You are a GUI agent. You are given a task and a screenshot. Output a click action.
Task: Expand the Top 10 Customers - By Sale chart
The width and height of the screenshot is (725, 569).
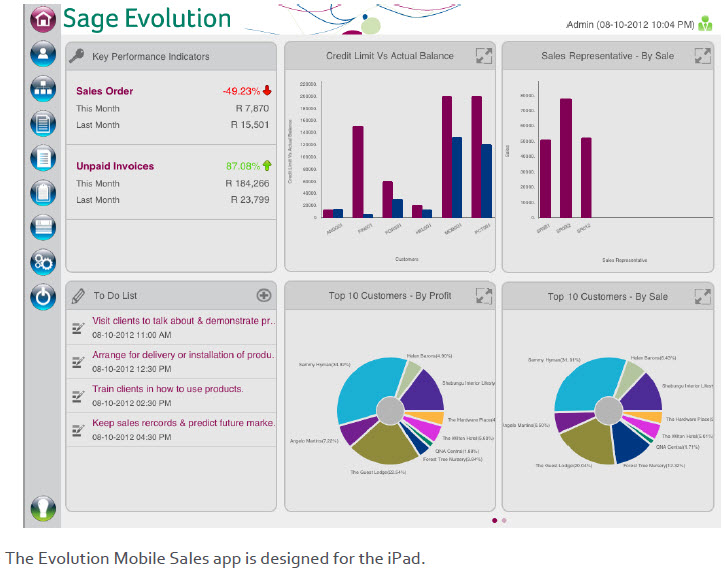tap(702, 296)
